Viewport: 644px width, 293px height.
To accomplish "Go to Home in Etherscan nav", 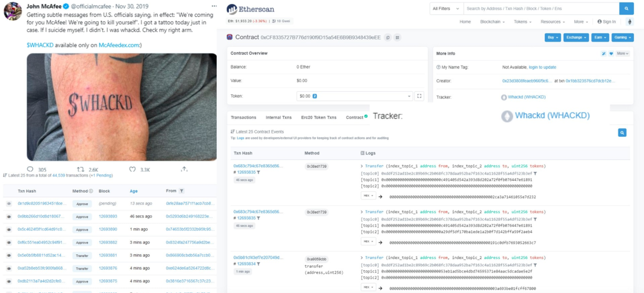I will coord(465,22).
